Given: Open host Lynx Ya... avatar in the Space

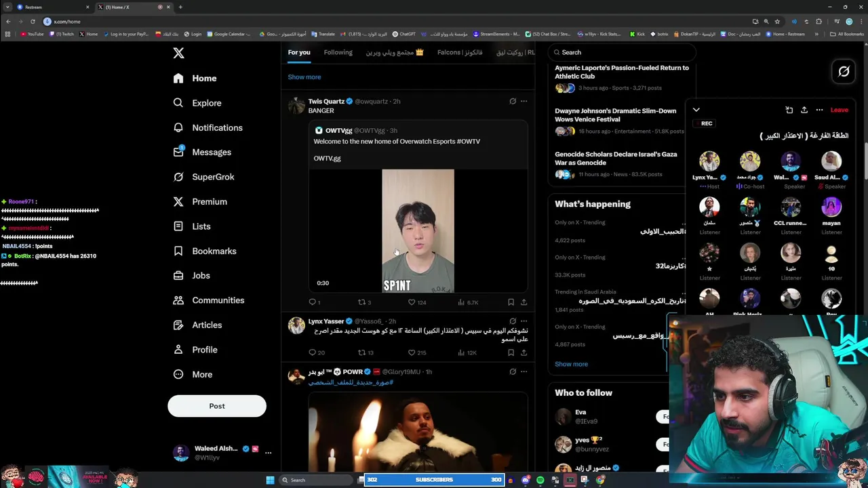Looking at the screenshot, I should [x=709, y=161].
